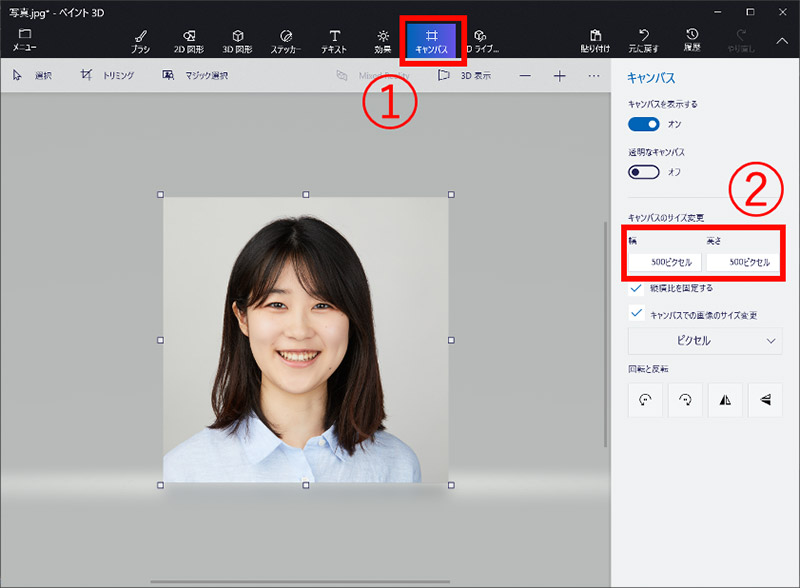Click the flip horizontal icon
Image resolution: width=800 pixels, height=588 pixels.
(x=723, y=399)
